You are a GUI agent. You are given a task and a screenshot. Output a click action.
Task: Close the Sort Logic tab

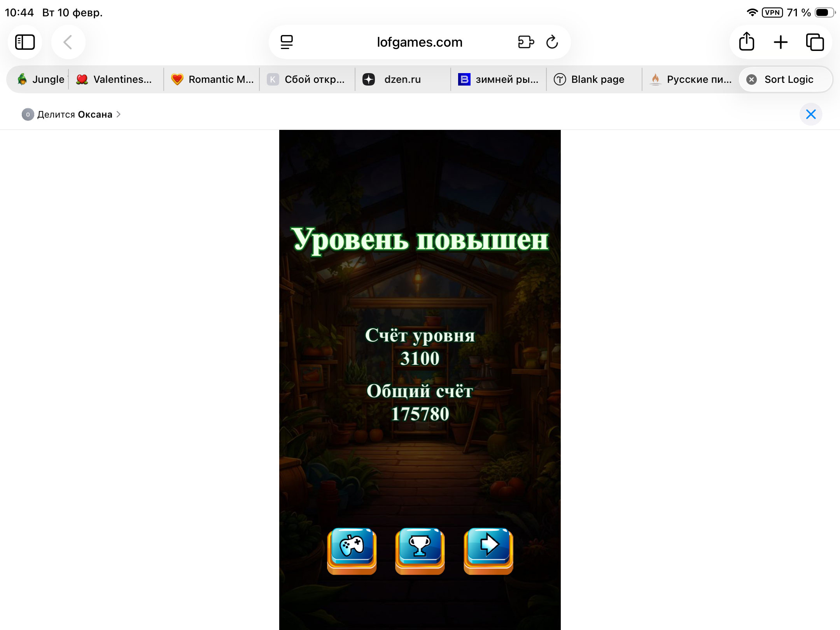pyautogui.click(x=752, y=79)
